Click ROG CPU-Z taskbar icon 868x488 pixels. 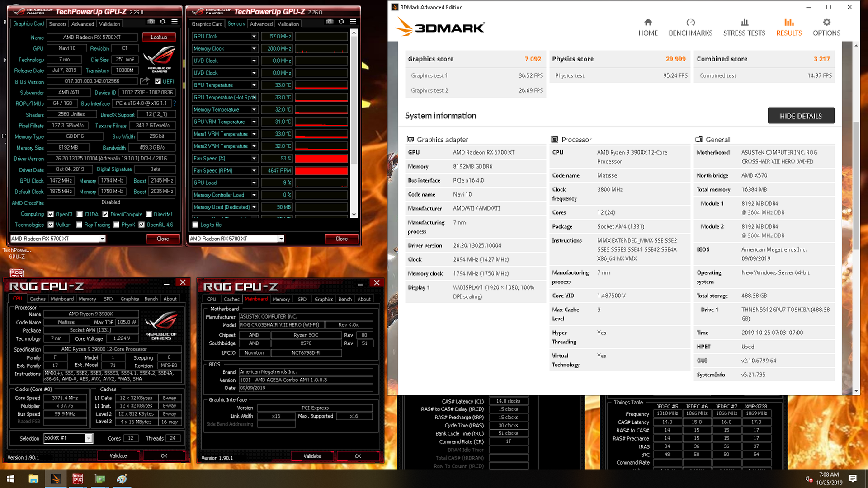click(x=78, y=479)
